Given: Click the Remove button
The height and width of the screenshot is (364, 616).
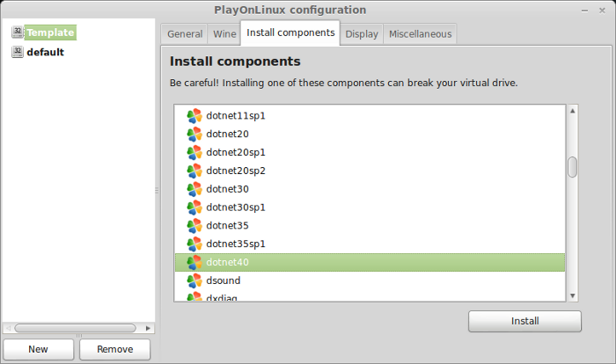Looking at the screenshot, I should click(114, 349).
